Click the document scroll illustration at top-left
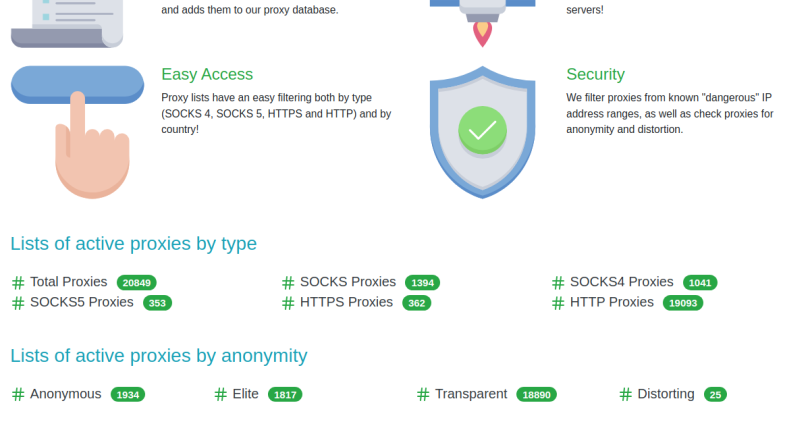 [66, 22]
